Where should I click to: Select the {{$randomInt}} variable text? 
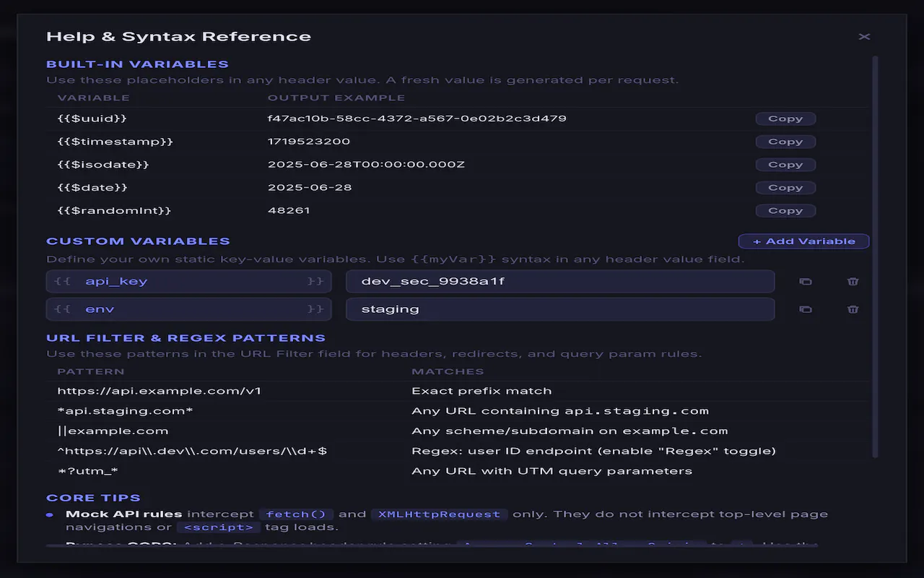(x=114, y=211)
